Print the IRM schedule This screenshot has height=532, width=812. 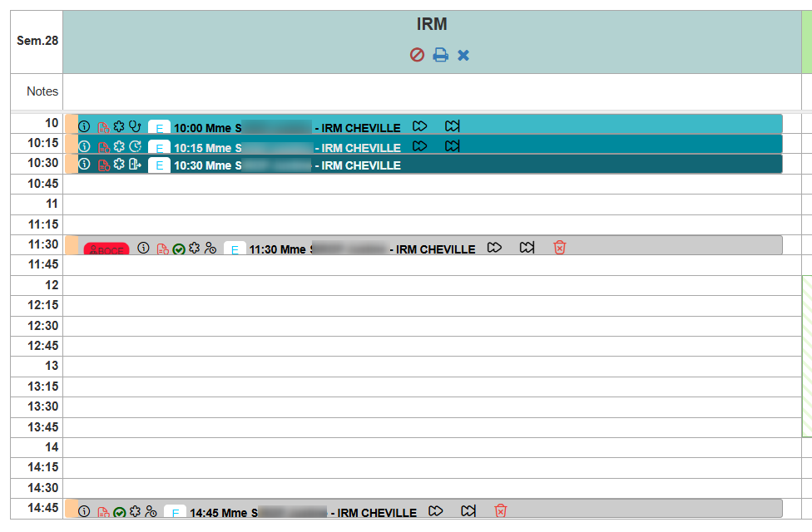441,55
